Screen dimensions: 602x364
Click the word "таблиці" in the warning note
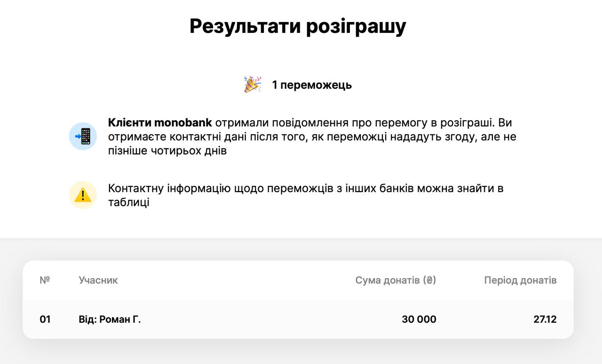(128, 203)
